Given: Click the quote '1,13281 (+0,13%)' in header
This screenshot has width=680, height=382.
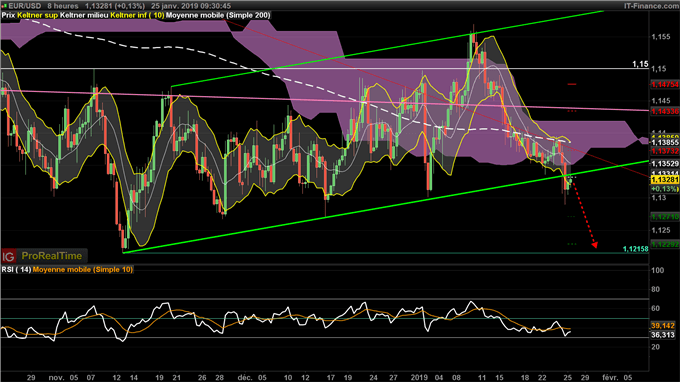Looking at the screenshot, I should tap(115, 6).
